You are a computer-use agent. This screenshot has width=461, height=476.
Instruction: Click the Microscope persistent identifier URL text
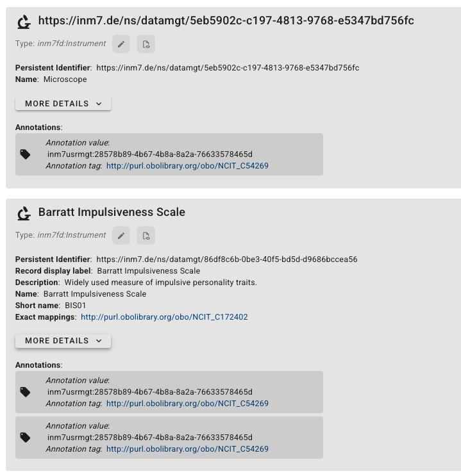click(228, 68)
